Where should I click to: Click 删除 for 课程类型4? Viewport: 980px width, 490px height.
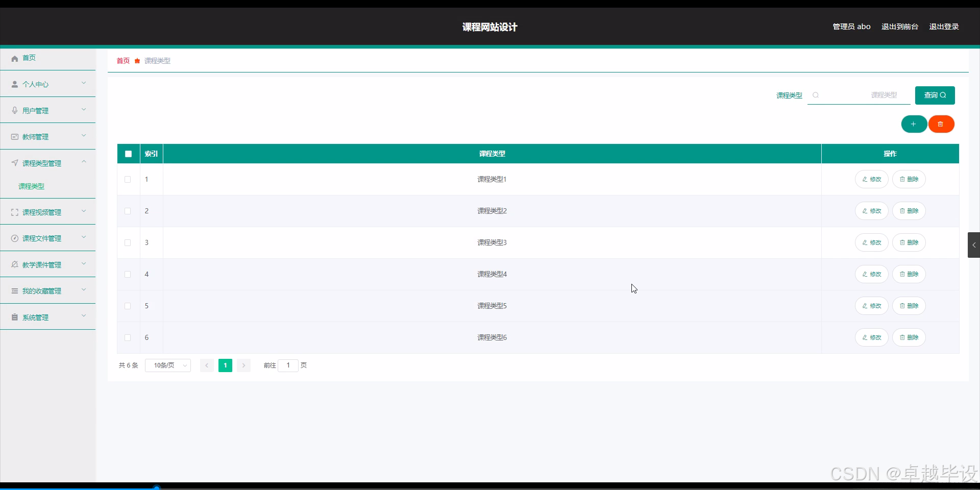click(x=909, y=274)
